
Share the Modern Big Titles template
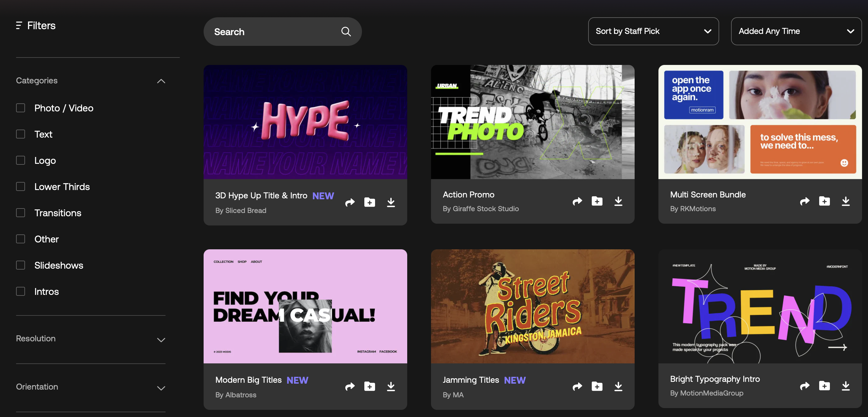[x=350, y=386]
